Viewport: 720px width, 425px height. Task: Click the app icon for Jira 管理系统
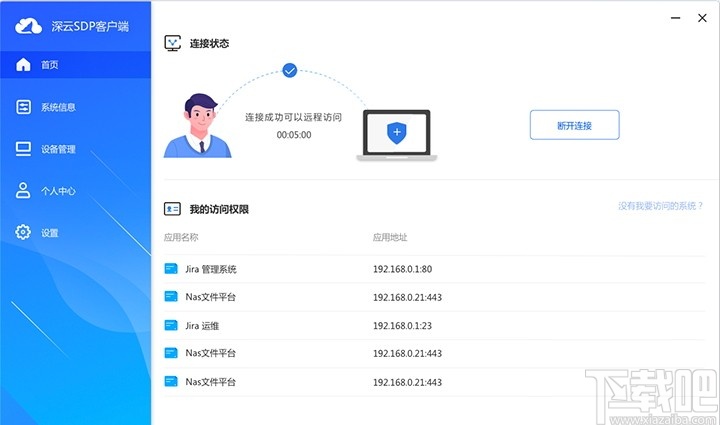[x=171, y=268]
